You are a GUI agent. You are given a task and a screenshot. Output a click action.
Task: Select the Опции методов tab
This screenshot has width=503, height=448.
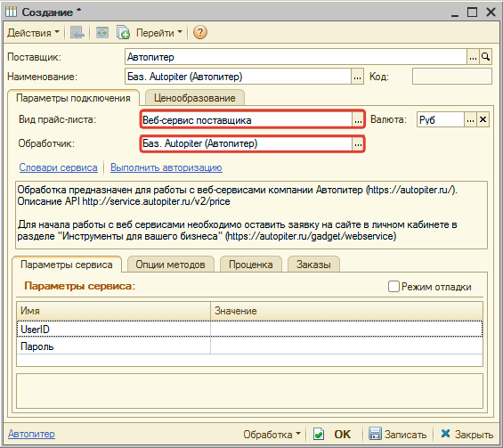(x=170, y=265)
